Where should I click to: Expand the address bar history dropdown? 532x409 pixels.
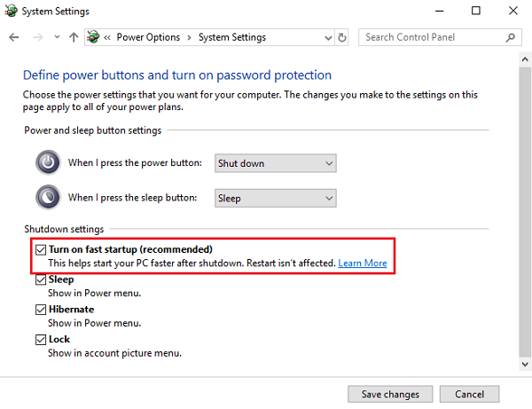(325, 38)
